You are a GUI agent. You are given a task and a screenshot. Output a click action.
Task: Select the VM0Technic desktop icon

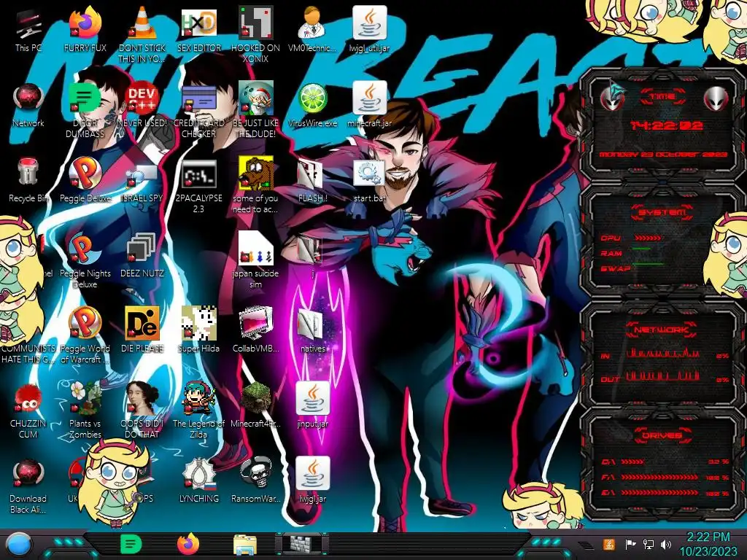(312, 29)
